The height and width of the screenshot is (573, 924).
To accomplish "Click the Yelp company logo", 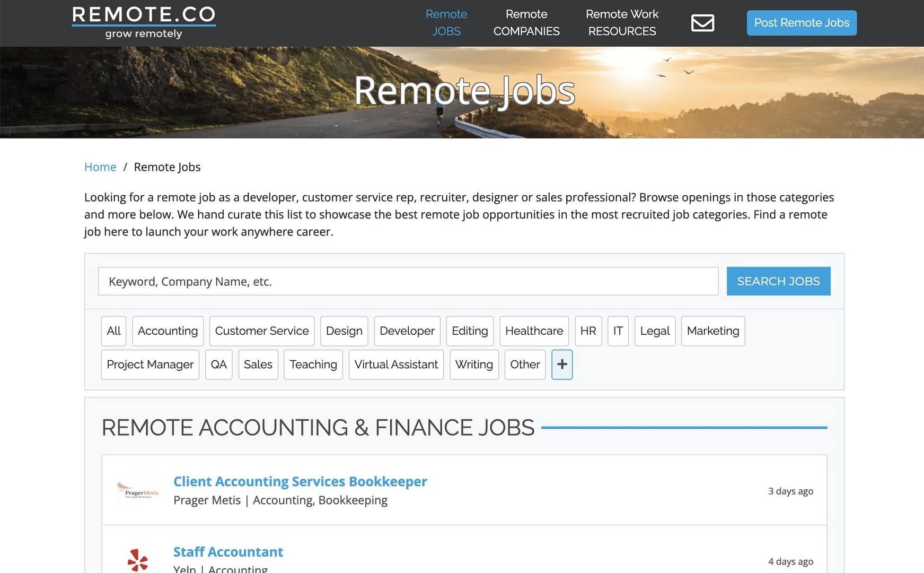I will point(138,560).
